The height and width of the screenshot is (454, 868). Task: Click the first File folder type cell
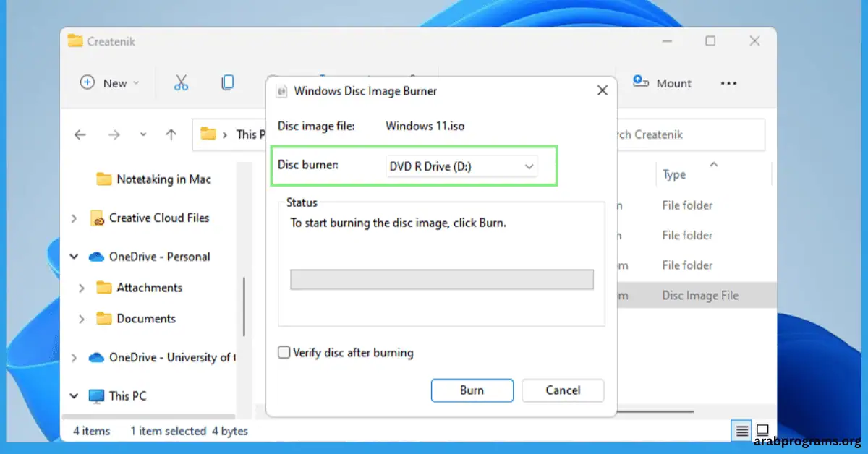coord(687,205)
